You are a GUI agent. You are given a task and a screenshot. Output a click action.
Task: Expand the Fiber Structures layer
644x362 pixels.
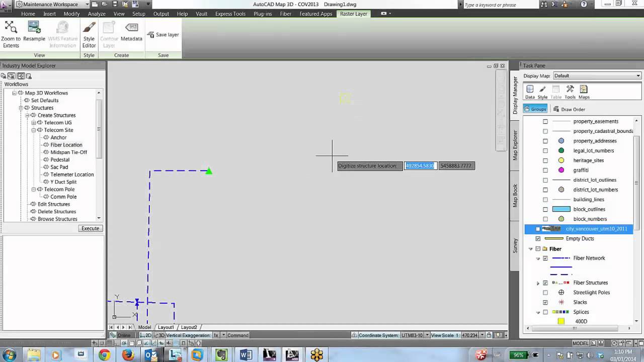(x=538, y=283)
